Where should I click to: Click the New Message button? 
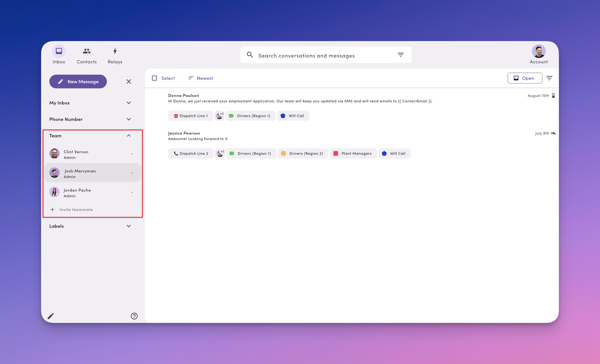coord(78,81)
